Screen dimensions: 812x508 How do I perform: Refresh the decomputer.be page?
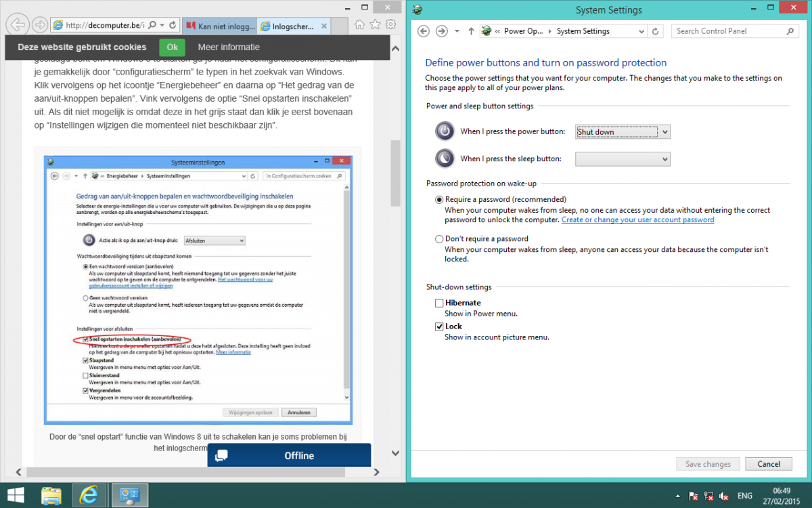click(173, 26)
